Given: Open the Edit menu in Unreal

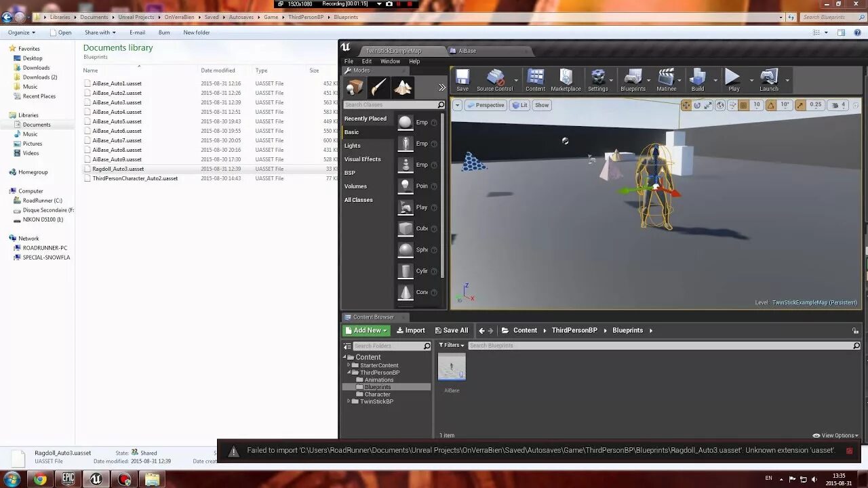Looking at the screenshot, I should coord(367,61).
